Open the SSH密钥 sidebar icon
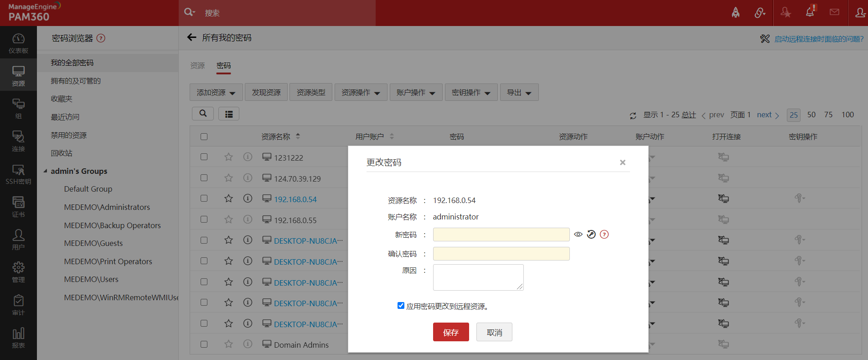The width and height of the screenshot is (868, 360). pyautogui.click(x=18, y=174)
